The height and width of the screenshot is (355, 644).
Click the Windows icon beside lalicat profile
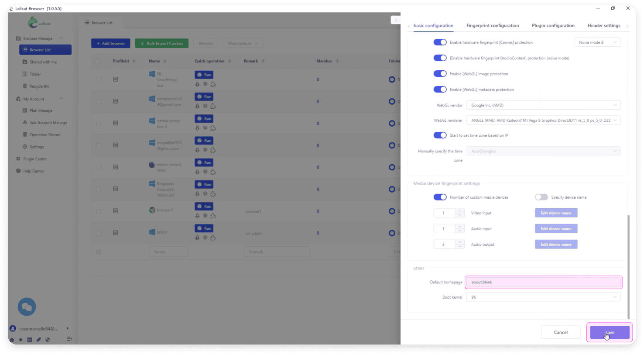pos(152,232)
